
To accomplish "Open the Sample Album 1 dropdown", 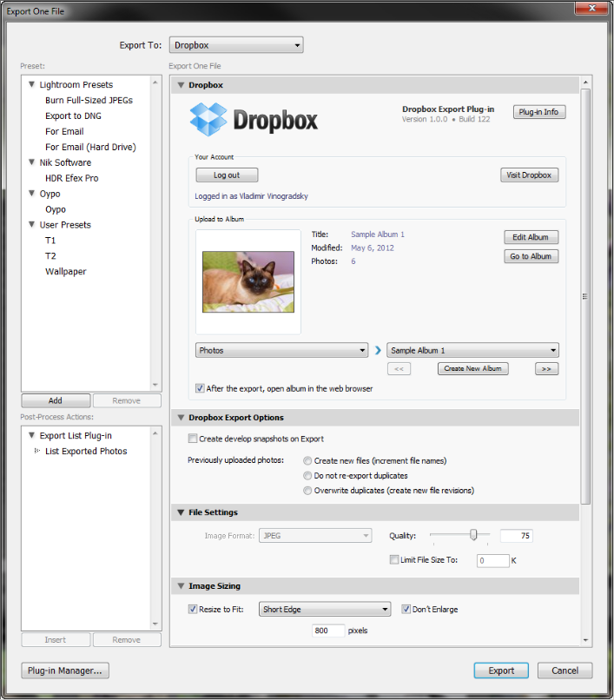I will coord(473,351).
